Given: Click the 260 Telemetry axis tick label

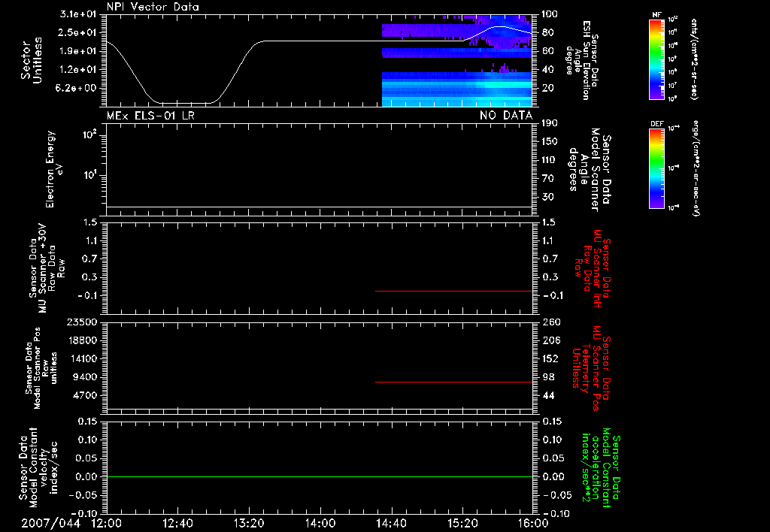Looking at the screenshot, I should pyautogui.click(x=551, y=322).
